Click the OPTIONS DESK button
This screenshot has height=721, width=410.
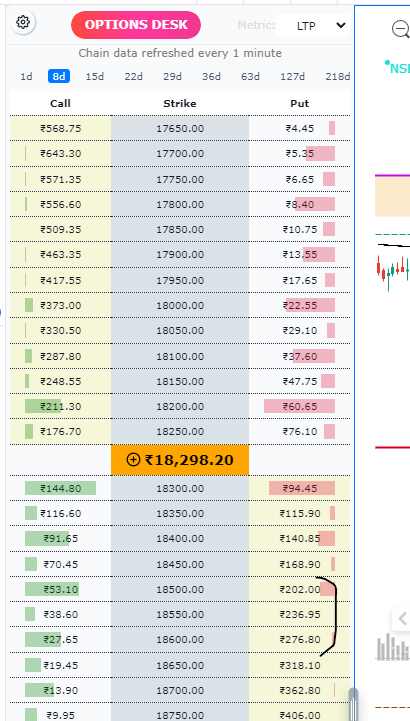[136, 25]
